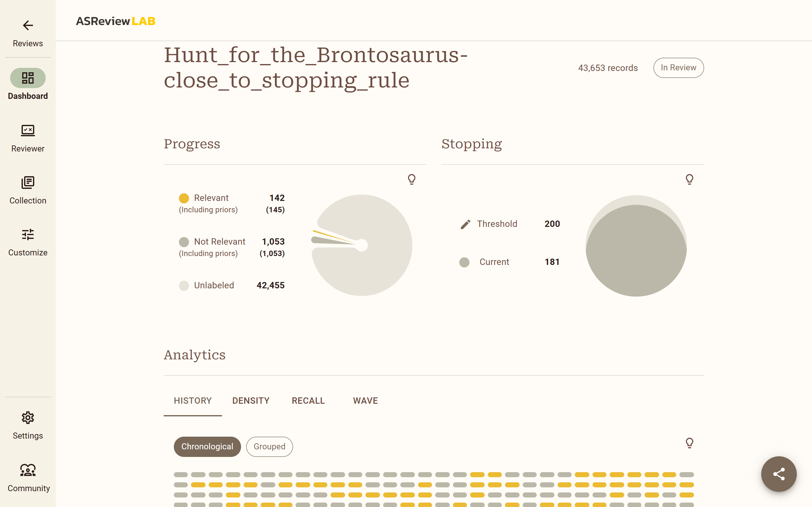This screenshot has width=812, height=507.
Task: Open the Community icon
Action: [x=28, y=470]
